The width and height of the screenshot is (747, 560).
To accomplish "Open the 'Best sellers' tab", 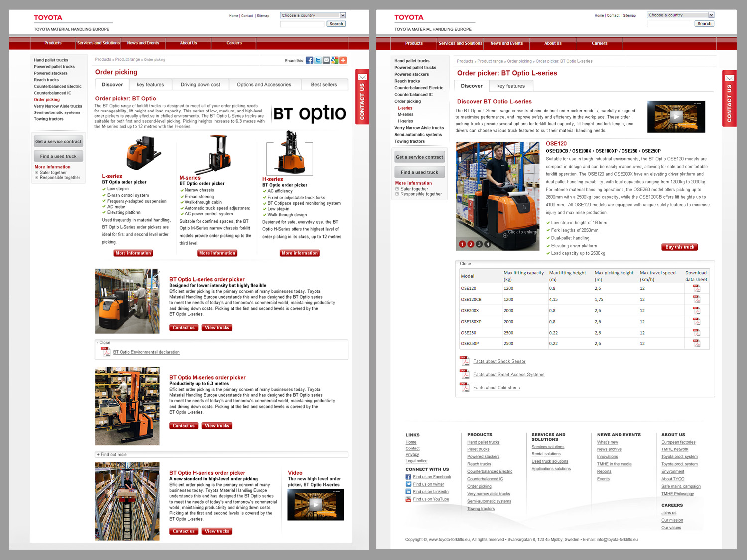I will 324,85.
